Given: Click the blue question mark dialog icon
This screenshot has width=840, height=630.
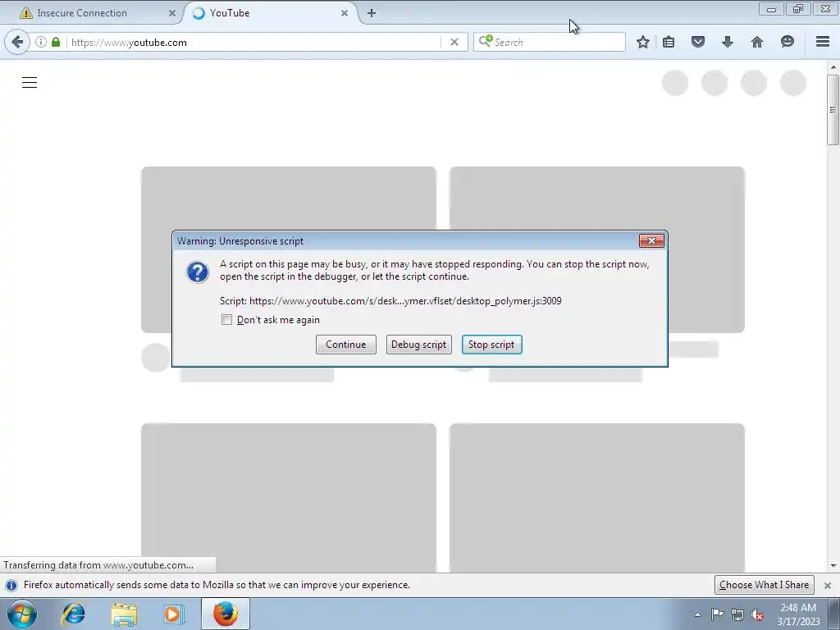Looking at the screenshot, I should click(198, 272).
